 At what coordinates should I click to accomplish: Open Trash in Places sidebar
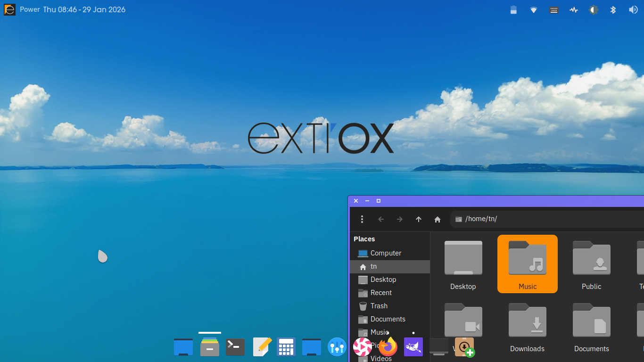click(x=390, y=306)
